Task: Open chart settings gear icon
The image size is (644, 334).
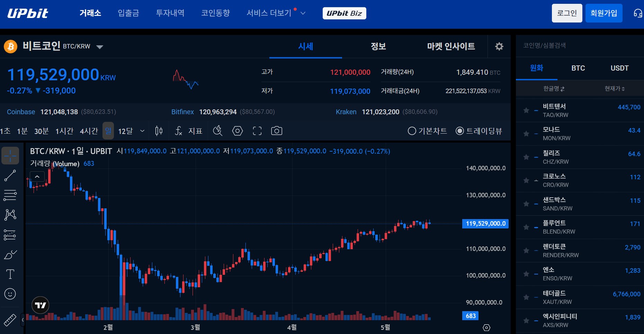Action: pyautogui.click(x=499, y=46)
